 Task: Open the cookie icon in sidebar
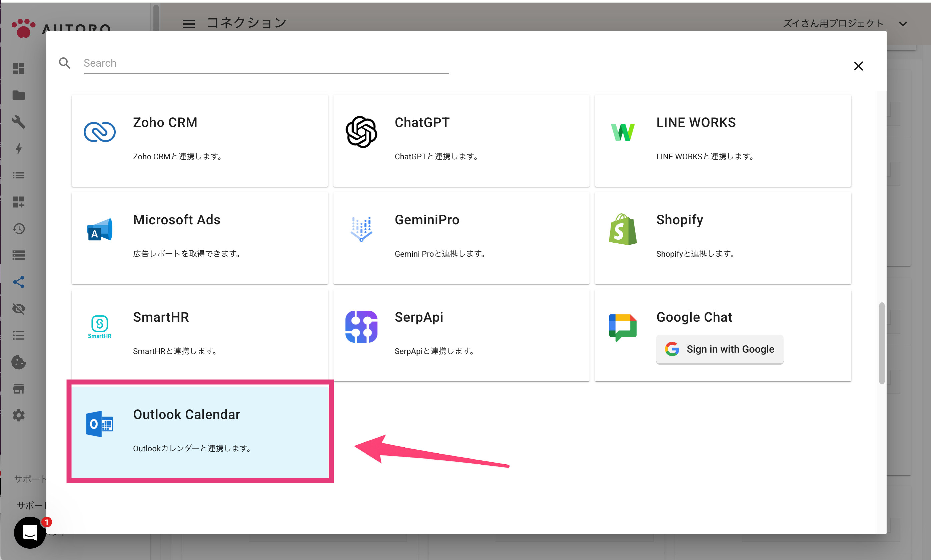18,362
